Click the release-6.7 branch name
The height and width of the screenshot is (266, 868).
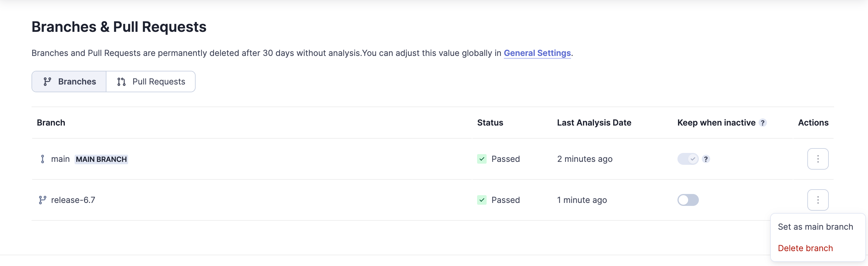coord(73,200)
